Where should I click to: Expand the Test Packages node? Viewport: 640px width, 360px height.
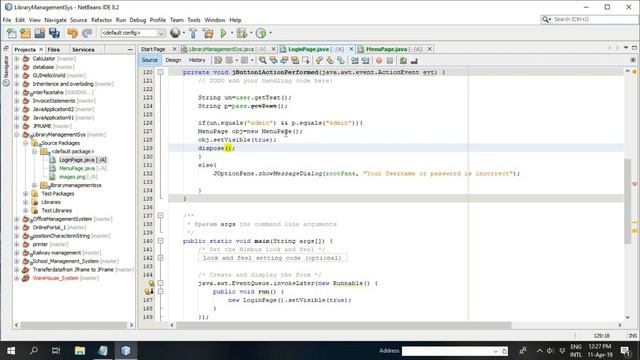click(26, 194)
